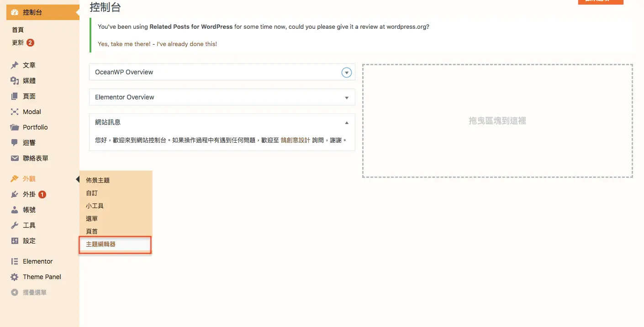Screen dimensions: 644x327
Task: Expand the Elementor Overview panel arrow
Action: coord(347,98)
